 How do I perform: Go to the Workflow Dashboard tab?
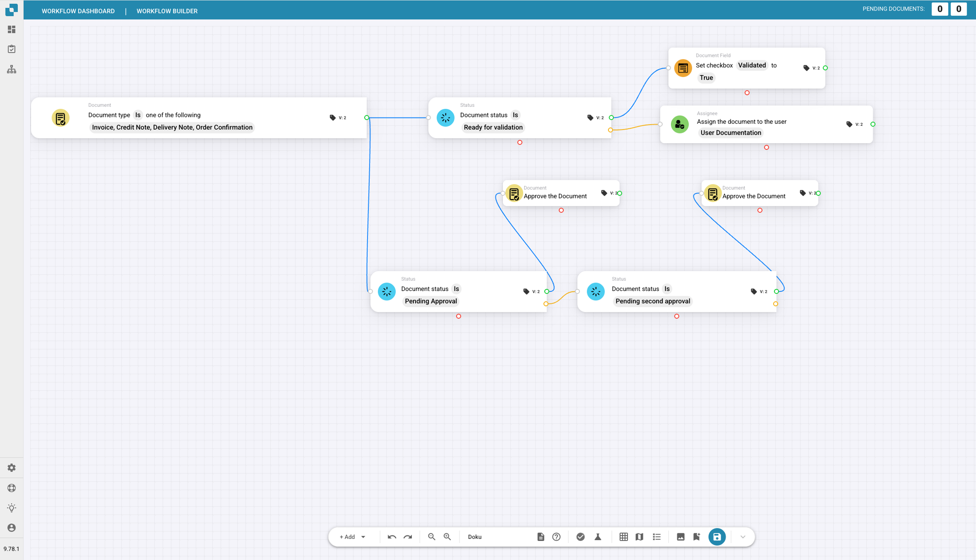78,11
